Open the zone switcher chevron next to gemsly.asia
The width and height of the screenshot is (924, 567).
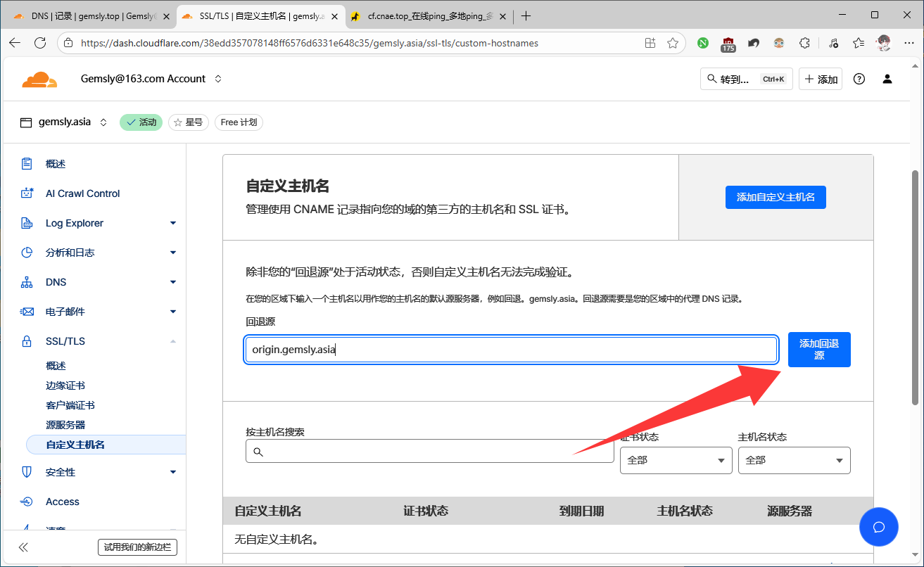click(x=103, y=122)
